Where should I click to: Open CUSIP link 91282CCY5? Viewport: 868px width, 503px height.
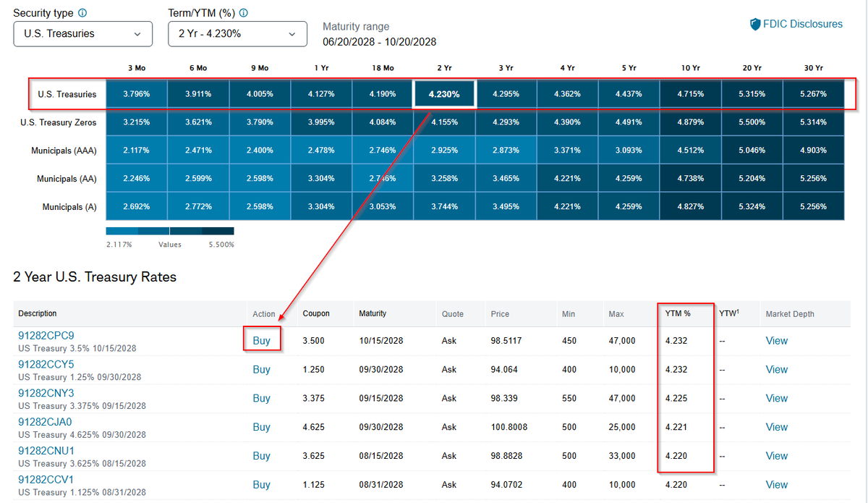pos(46,365)
